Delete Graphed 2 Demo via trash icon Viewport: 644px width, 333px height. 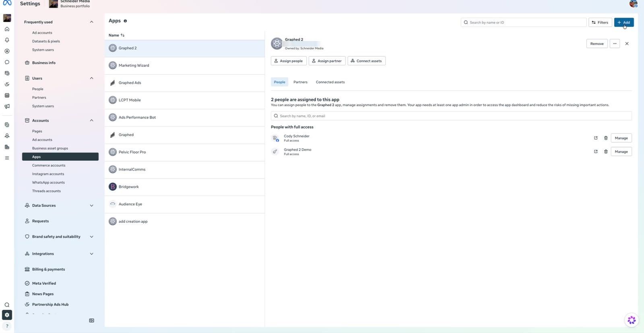coord(606,152)
